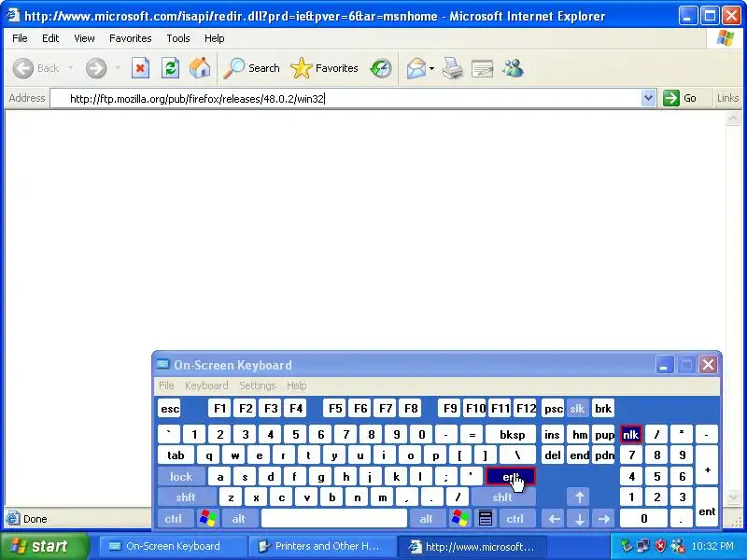Expand the Address bar dropdown arrow
The image size is (747, 560).
click(648, 98)
